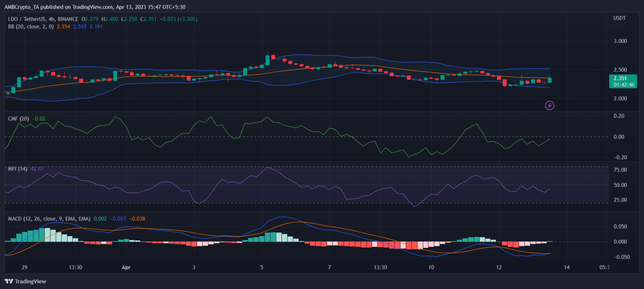This screenshot has height=289, width=644.
Task: Click the purple lightning bolt icon
Action: [550, 106]
